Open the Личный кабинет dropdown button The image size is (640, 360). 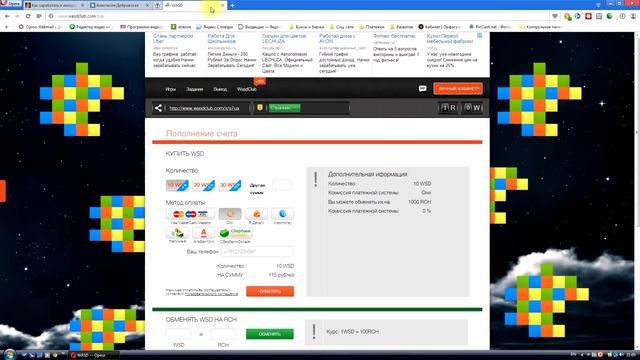[x=458, y=89]
